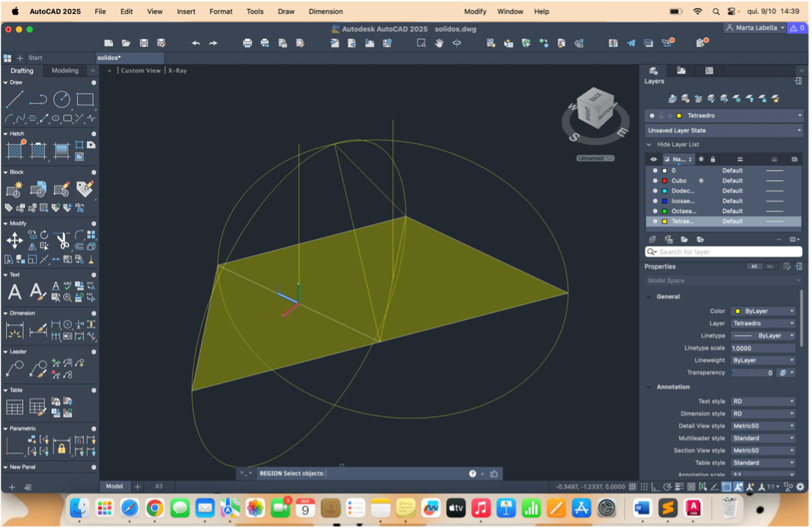
Task: Toggle ortho mode in status bar
Action: pos(655,488)
